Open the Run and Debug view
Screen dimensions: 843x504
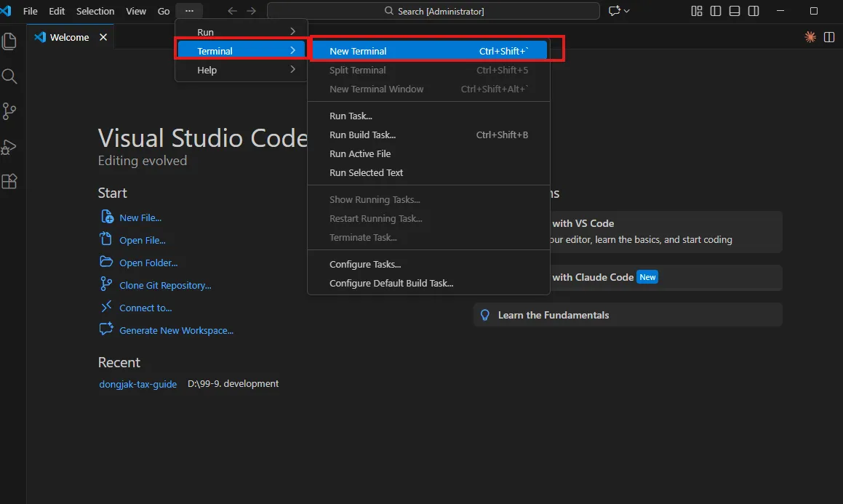coord(9,146)
